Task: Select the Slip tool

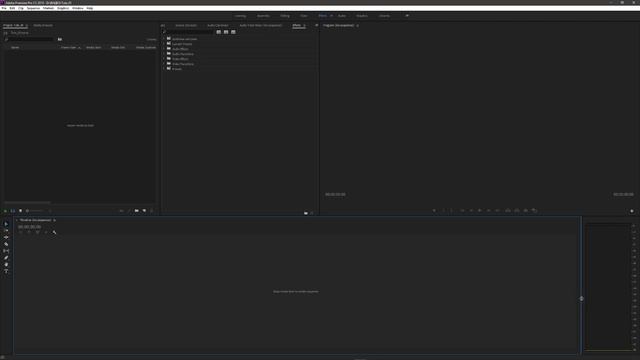Action: [6, 251]
